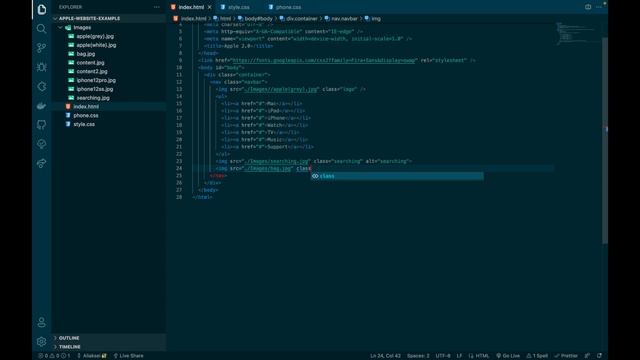This screenshot has width=640, height=360.
Task: Expand the OUTLINE panel
Action: point(69,338)
